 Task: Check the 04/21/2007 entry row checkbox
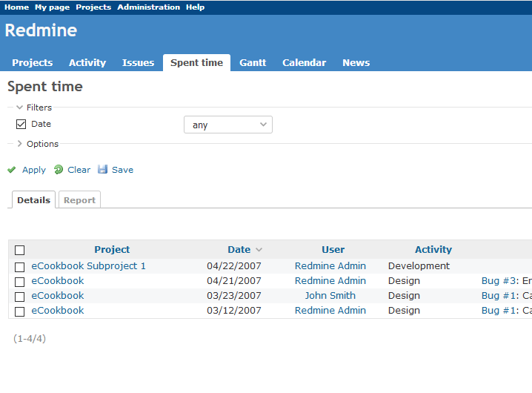point(20,282)
